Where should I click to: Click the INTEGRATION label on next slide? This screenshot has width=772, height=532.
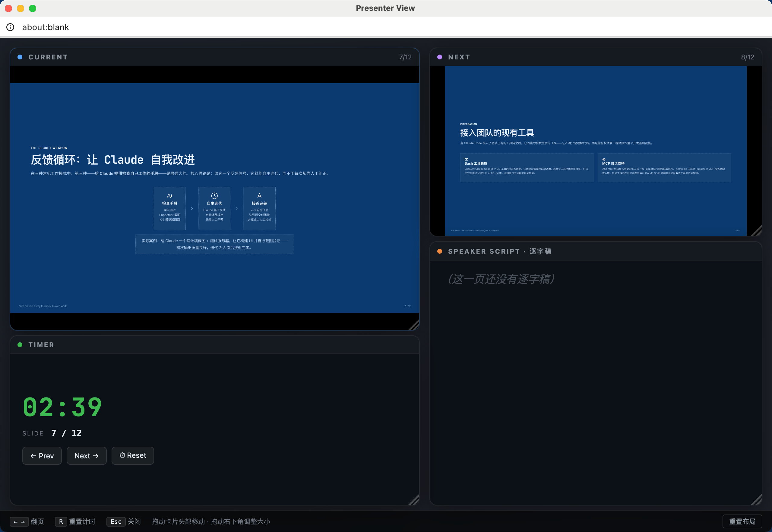coord(468,124)
